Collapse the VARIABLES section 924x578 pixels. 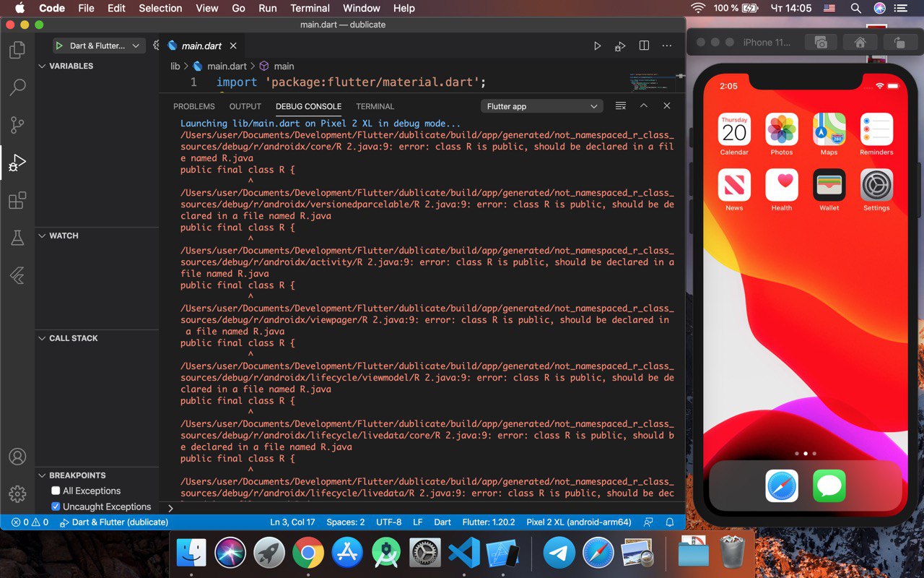tap(97, 66)
